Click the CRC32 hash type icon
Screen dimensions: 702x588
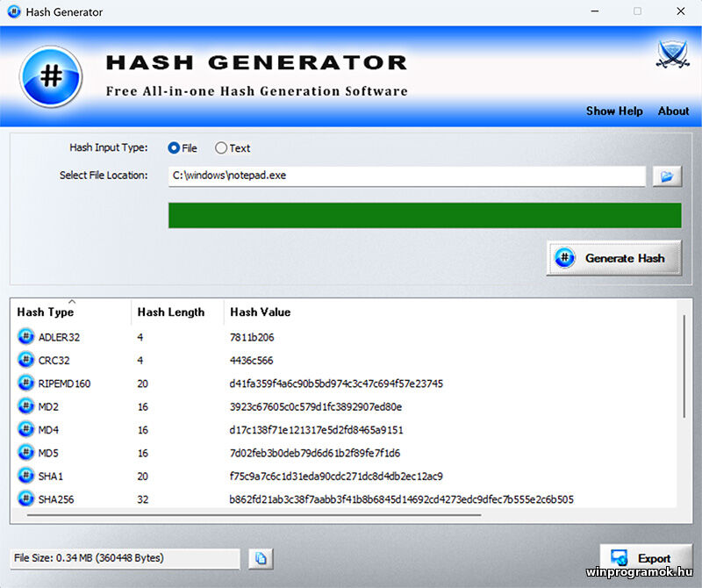pyautogui.click(x=24, y=360)
